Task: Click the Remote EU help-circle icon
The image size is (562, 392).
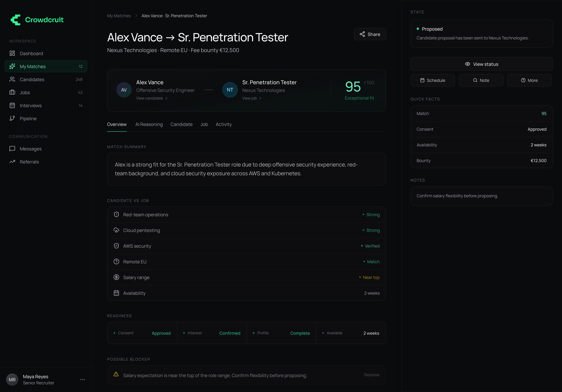Action: click(116, 261)
